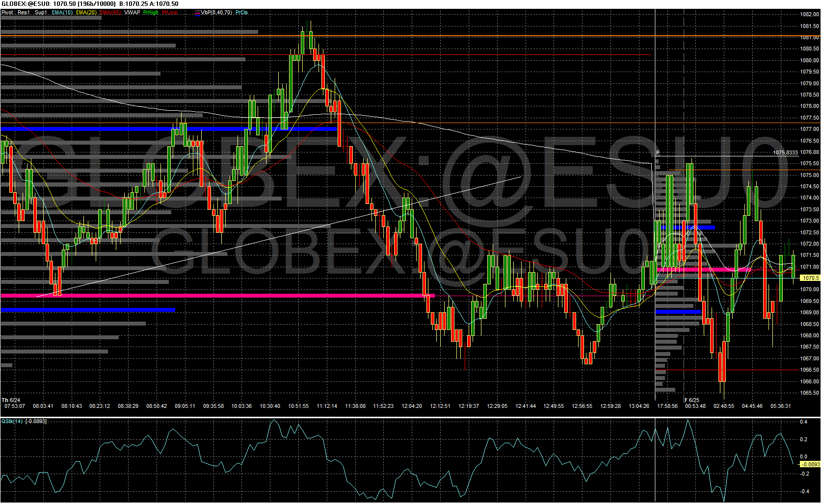Click the EMA(10) indicator legend entry
821x504 pixels.
tap(62, 13)
